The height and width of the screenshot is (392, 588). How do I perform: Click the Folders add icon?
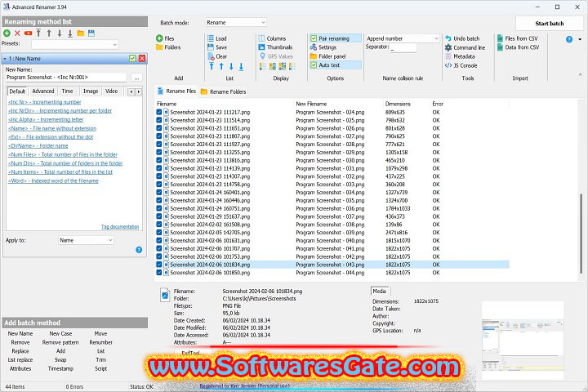(x=159, y=47)
